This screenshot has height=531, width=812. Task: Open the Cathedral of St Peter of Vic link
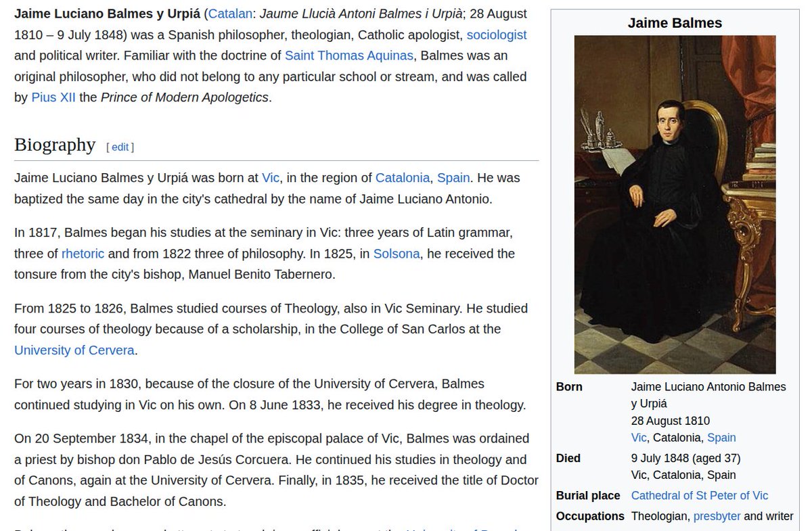tap(700, 496)
